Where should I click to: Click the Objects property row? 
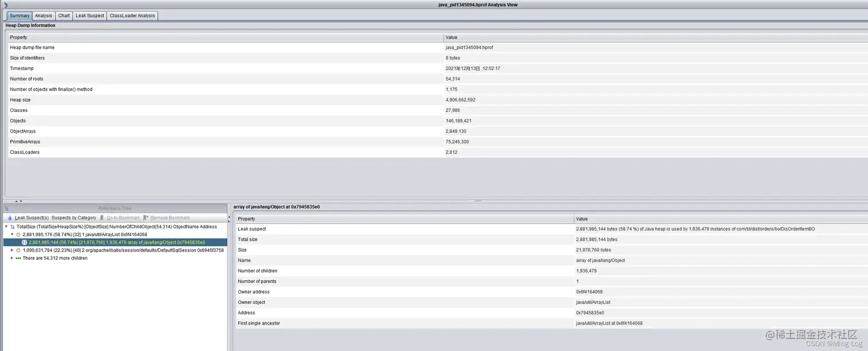[x=437, y=121]
